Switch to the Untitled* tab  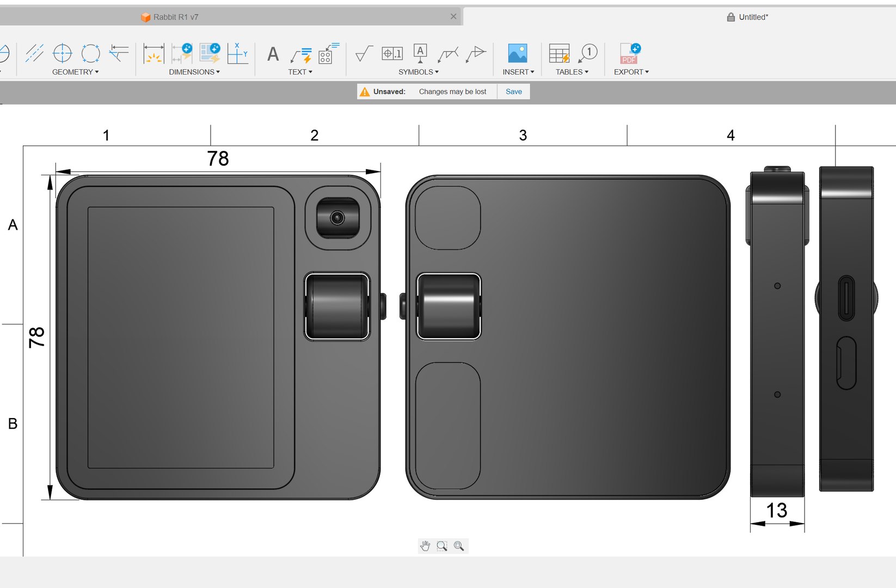(x=753, y=17)
